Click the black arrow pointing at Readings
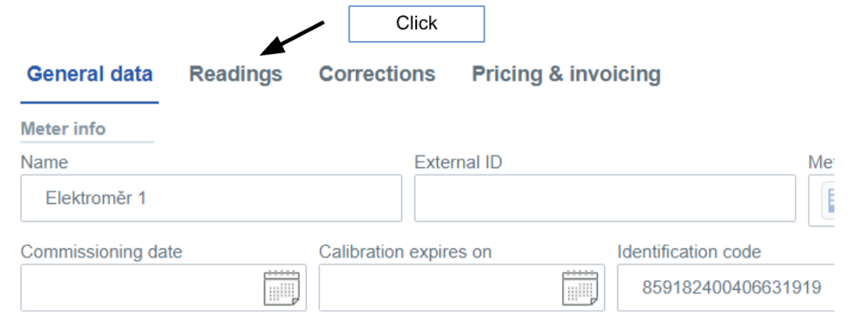Image resolution: width=868 pixels, height=335 pixels. point(293,39)
